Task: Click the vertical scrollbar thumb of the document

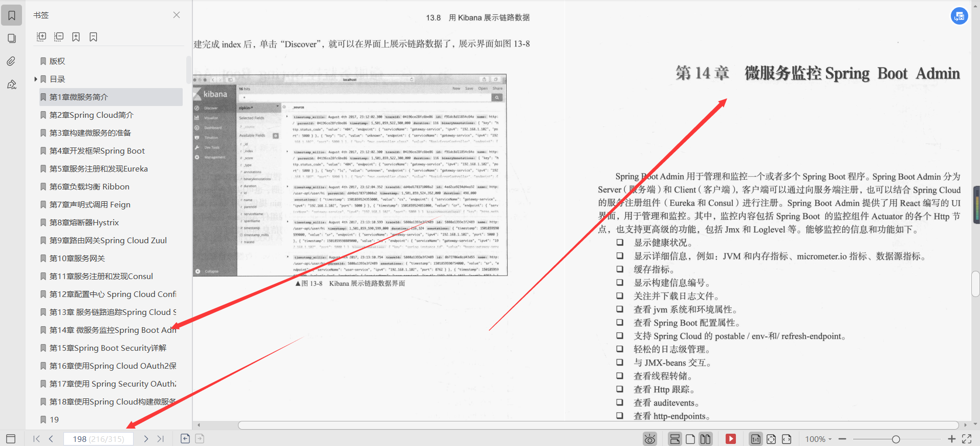Action: [975, 284]
